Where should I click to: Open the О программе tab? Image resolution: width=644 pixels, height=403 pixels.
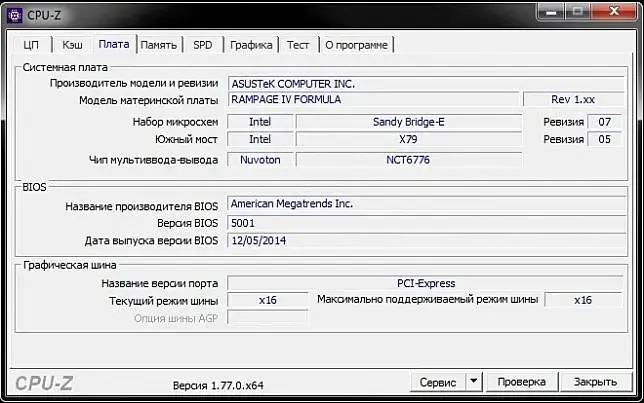click(x=356, y=45)
